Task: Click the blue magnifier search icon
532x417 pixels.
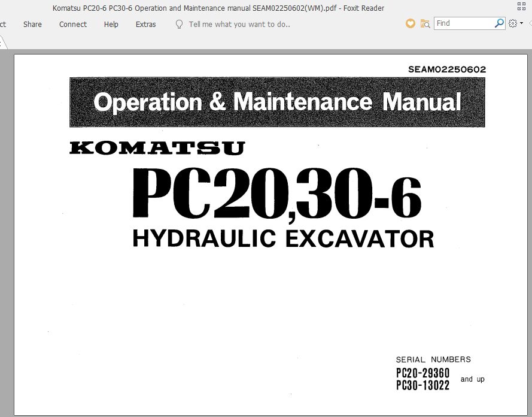Action: coord(499,23)
